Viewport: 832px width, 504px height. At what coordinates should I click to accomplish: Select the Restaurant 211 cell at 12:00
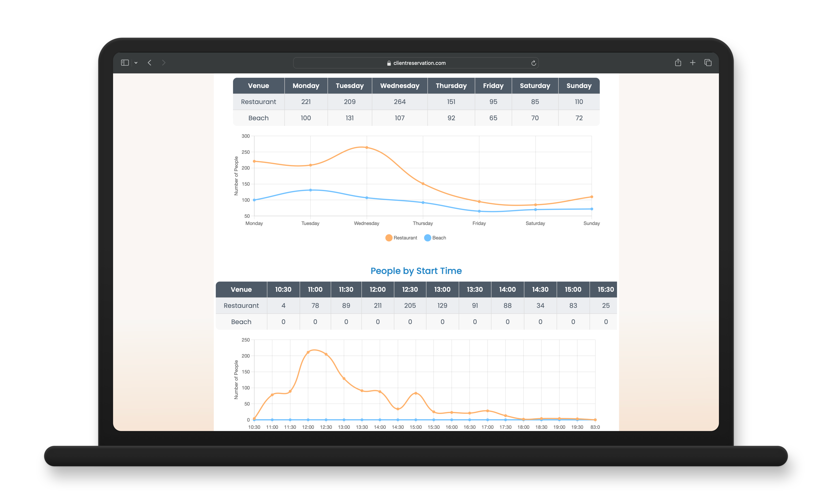pyautogui.click(x=377, y=306)
